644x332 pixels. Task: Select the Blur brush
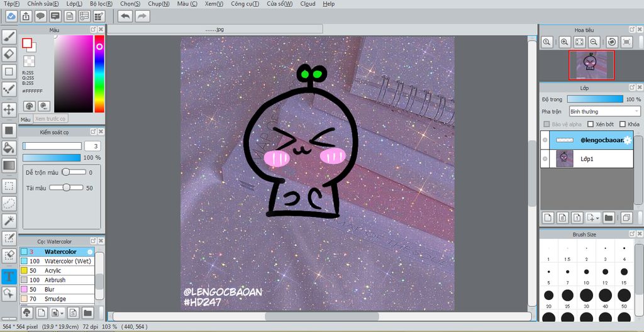pos(57,289)
